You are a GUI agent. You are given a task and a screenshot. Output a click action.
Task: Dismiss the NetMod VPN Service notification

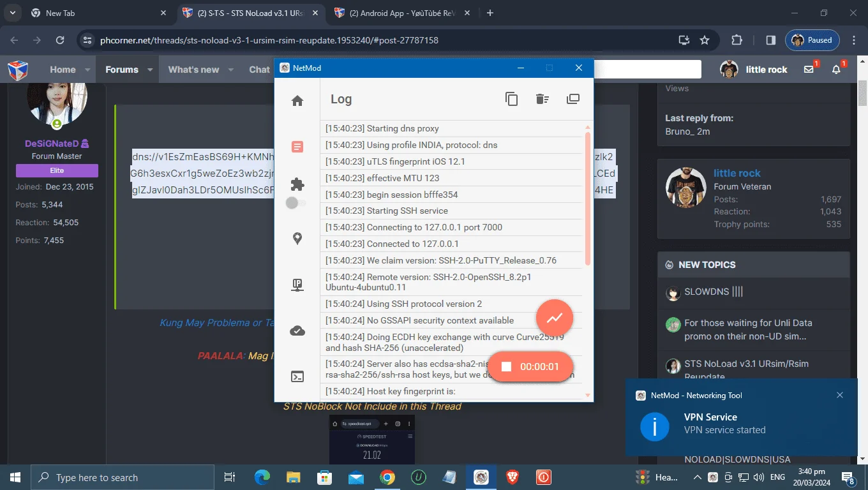840,395
